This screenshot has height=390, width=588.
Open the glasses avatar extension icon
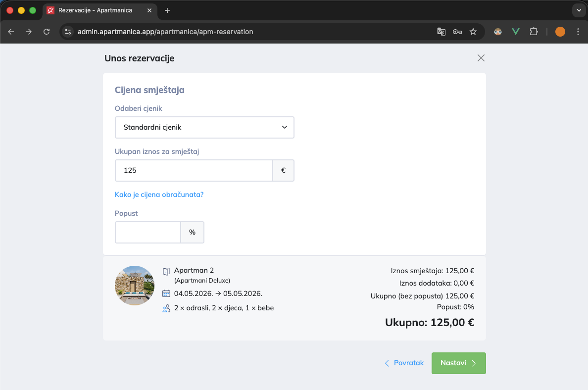[498, 32]
